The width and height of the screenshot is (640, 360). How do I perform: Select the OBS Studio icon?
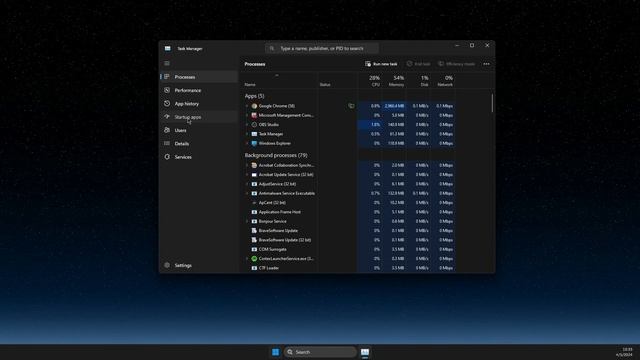coord(254,124)
